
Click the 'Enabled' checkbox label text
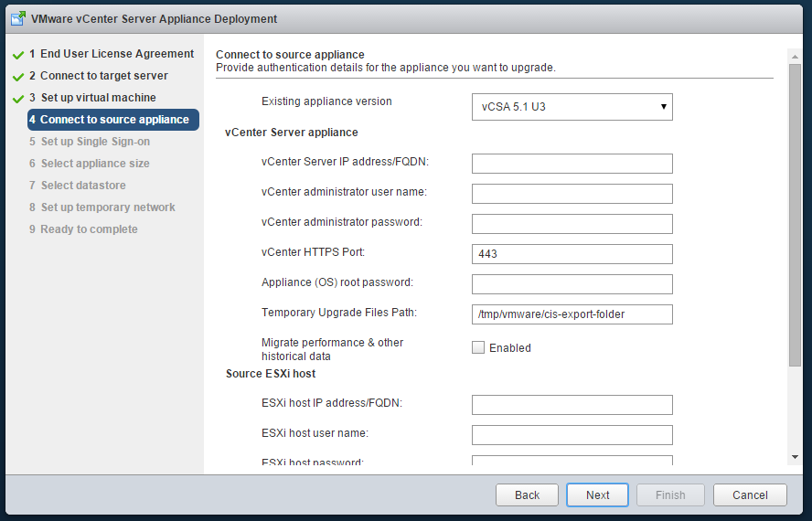tap(510, 348)
